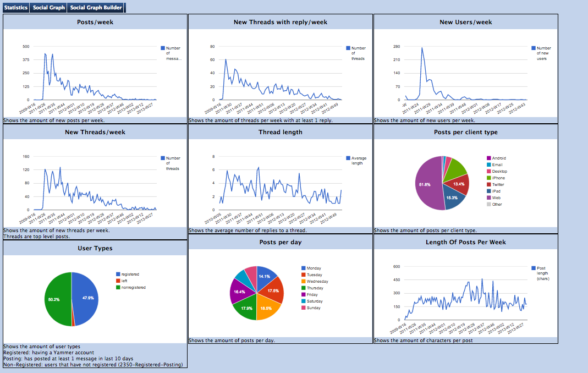
Task: Click the Web legend color swatch
Action: [x=488, y=198]
